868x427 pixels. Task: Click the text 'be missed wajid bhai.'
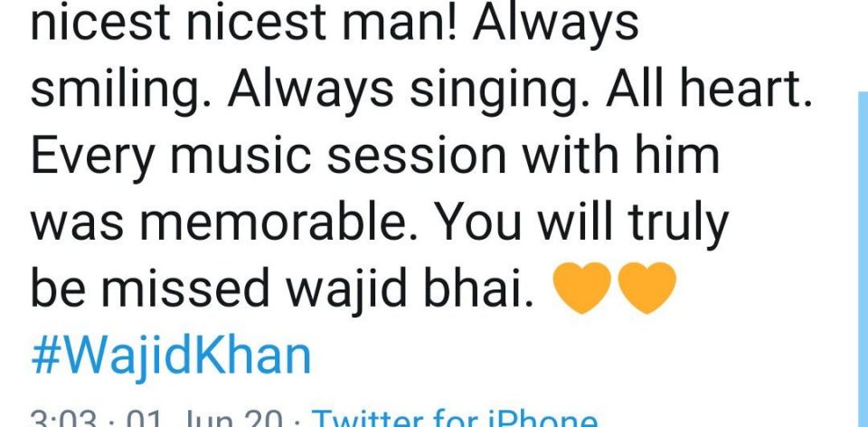coord(283,288)
